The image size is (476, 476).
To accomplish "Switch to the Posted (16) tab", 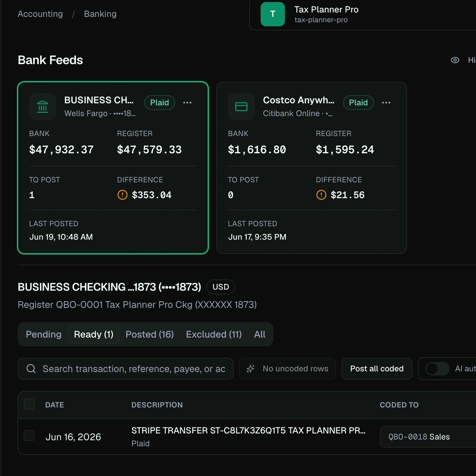I will (x=150, y=334).
